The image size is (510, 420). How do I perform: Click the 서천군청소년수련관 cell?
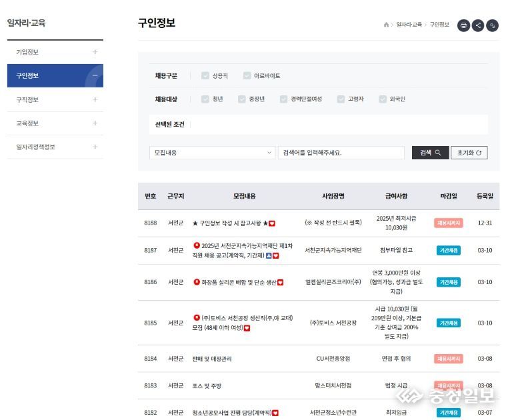333,413
